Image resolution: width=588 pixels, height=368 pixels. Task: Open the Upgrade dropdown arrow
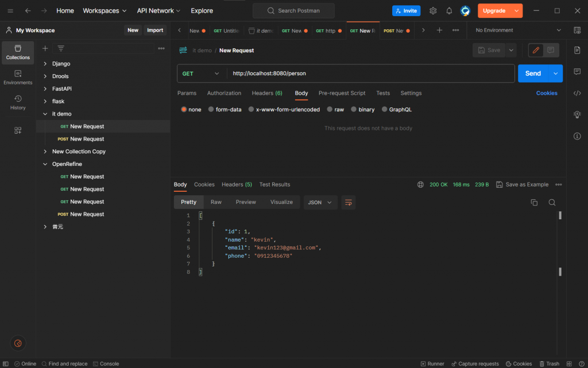tap(517, 11)
